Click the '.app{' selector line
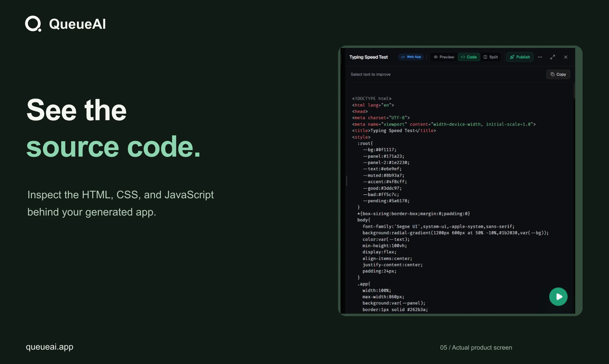 364,284
